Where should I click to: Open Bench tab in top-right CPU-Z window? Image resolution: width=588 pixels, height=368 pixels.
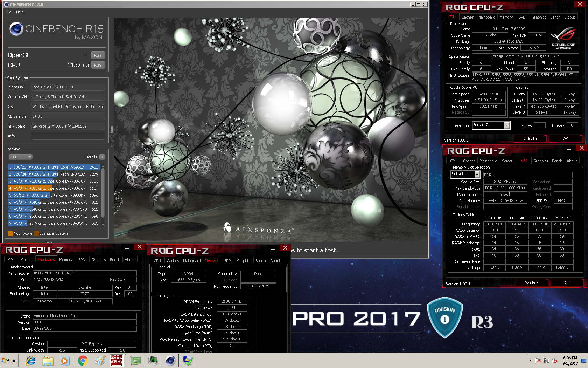click(555, 17)
